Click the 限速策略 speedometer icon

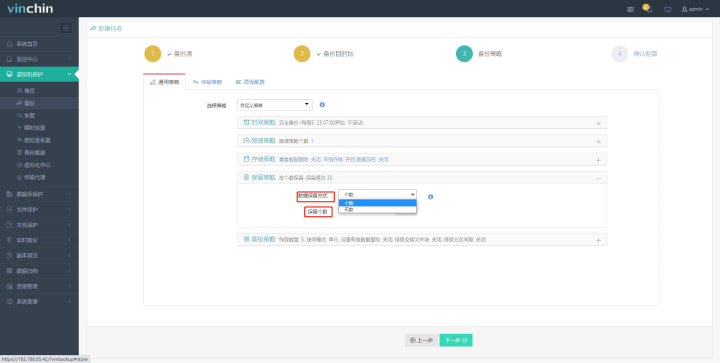247,141
